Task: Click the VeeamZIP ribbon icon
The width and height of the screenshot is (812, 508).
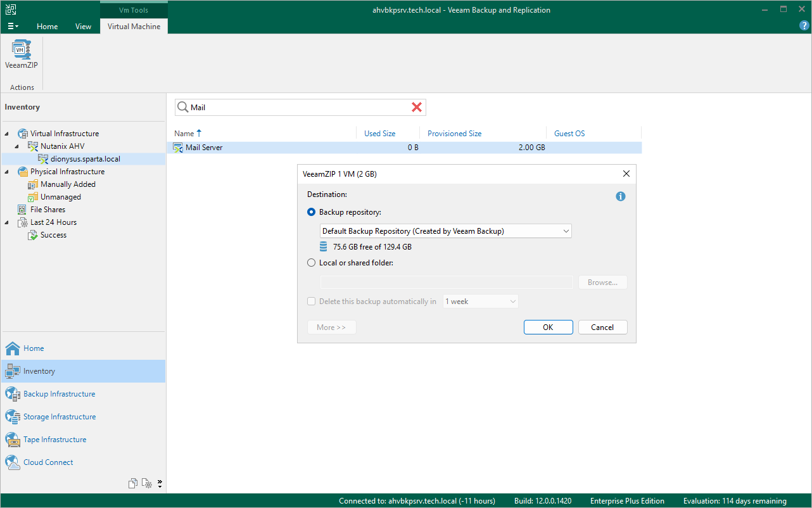Action: click(22, 49)
